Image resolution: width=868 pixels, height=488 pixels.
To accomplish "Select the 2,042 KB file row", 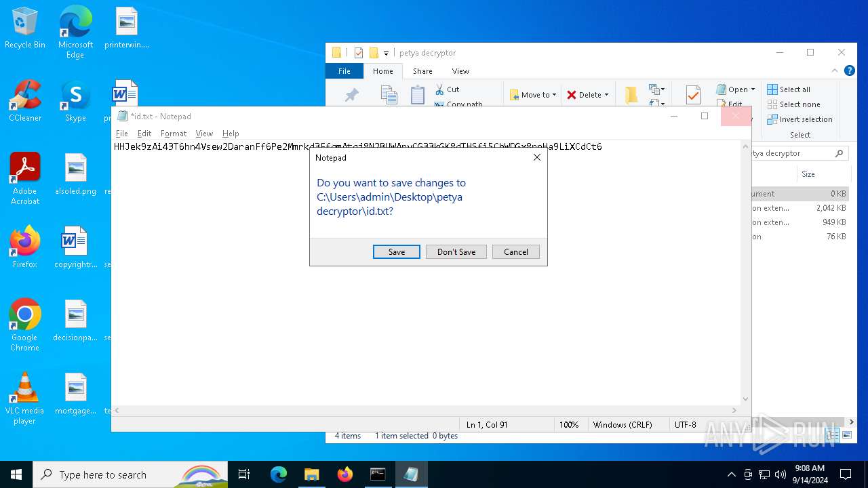I will pos(800,208).
